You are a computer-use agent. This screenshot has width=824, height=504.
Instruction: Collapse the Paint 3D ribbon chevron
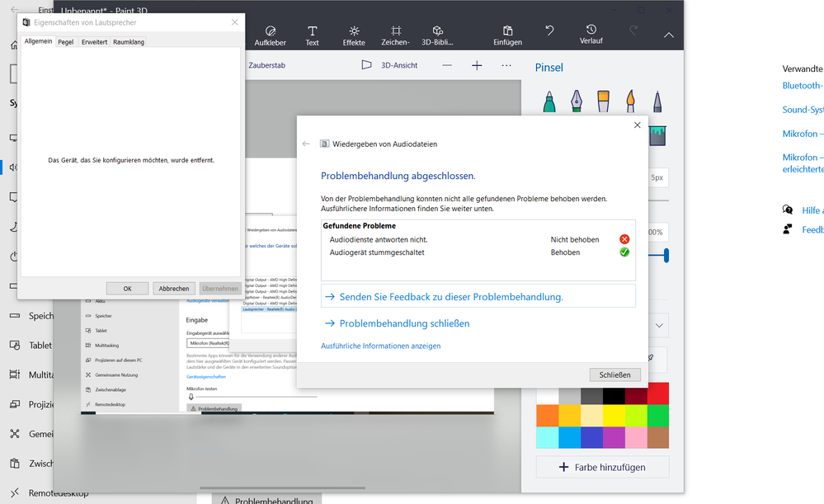click(x=668, y=35)
